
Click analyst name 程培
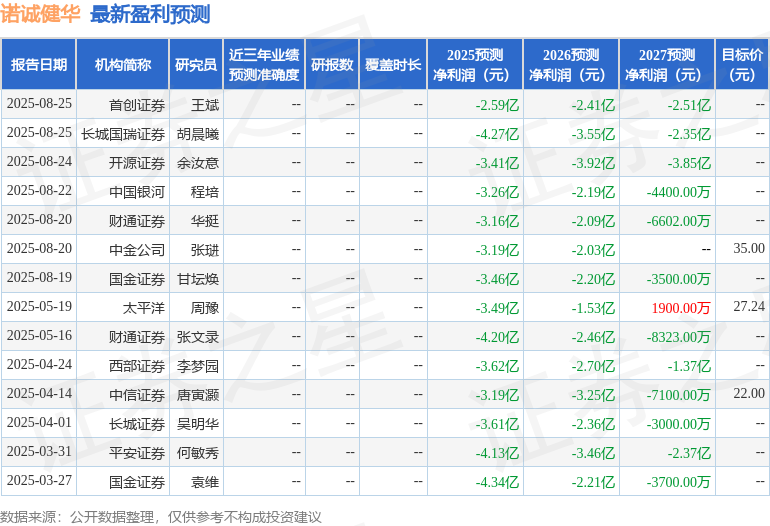click(205, 192)
